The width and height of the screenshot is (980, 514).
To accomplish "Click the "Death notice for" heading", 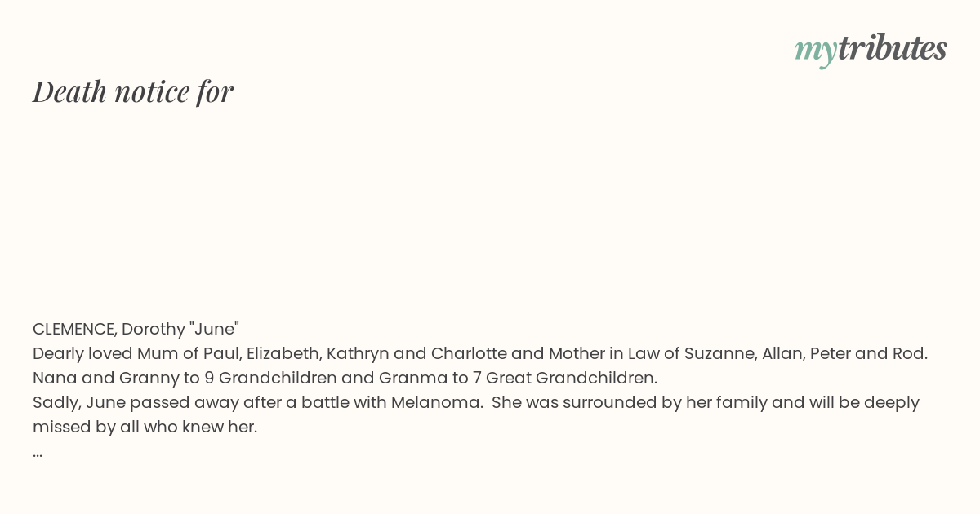I will [133, 91].
